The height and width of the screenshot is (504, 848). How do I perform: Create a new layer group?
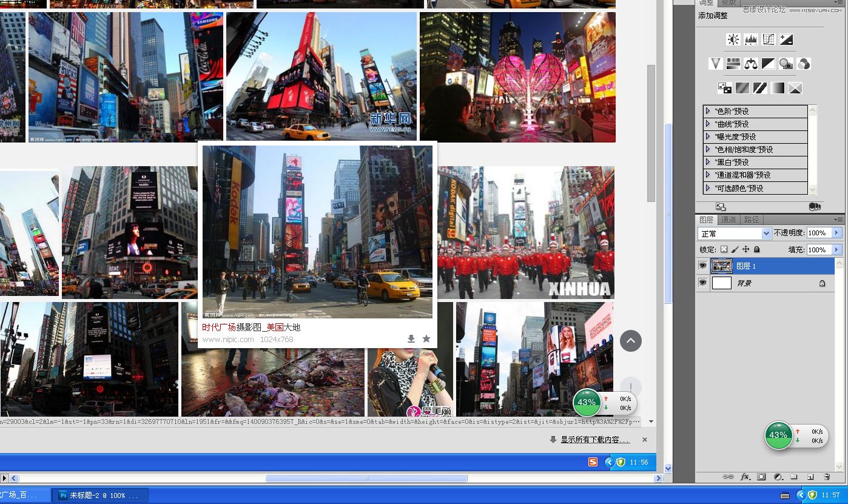pos(794,477)
